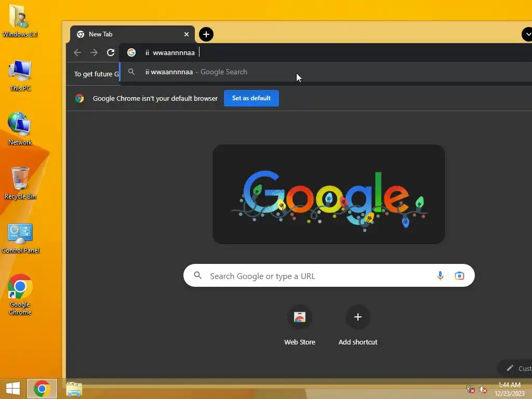Select the This PC desktop icon
The height and width of the screenshot is (399, 532).
20,76
